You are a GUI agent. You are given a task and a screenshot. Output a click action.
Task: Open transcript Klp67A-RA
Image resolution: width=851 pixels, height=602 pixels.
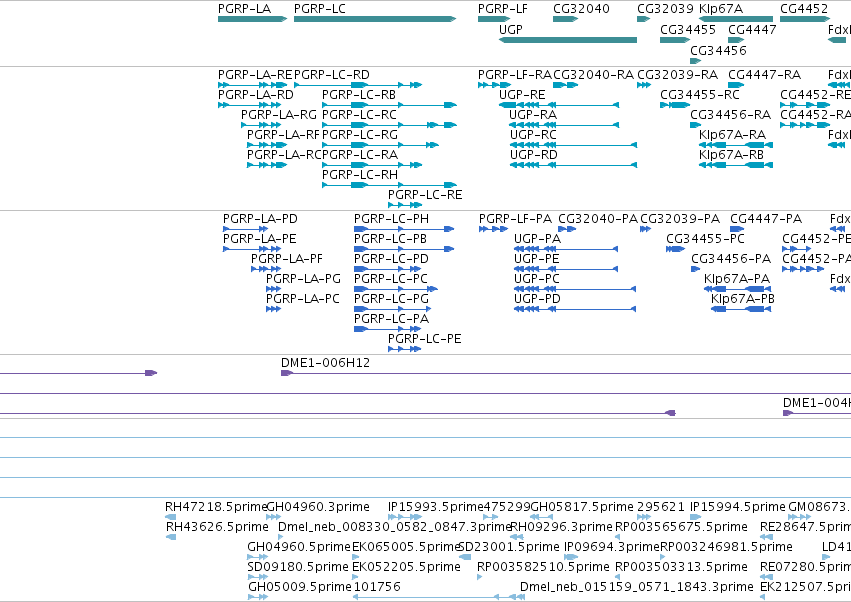click(x=732, y=135)
